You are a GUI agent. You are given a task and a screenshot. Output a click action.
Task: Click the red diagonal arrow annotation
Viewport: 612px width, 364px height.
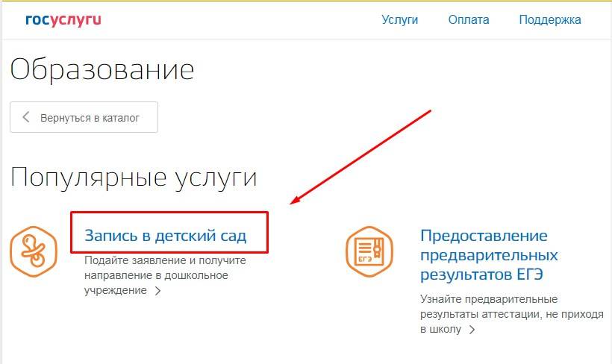tap(363, 157)
